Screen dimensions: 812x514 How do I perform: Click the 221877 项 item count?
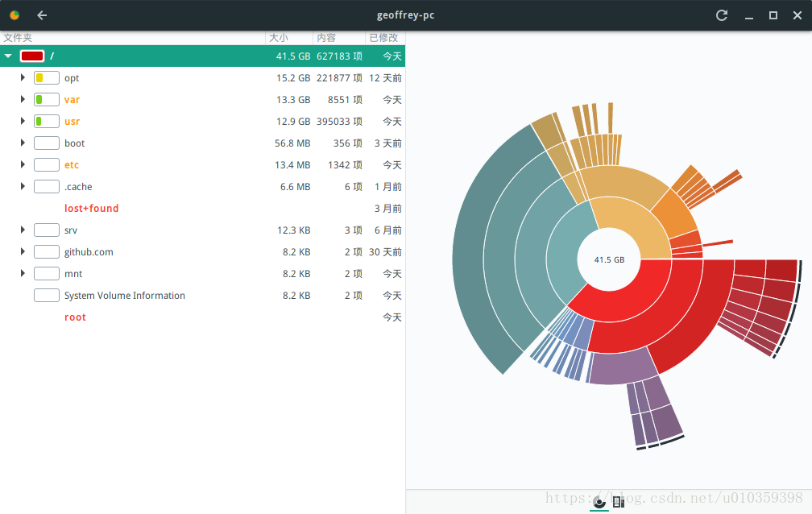coord(339,77)
